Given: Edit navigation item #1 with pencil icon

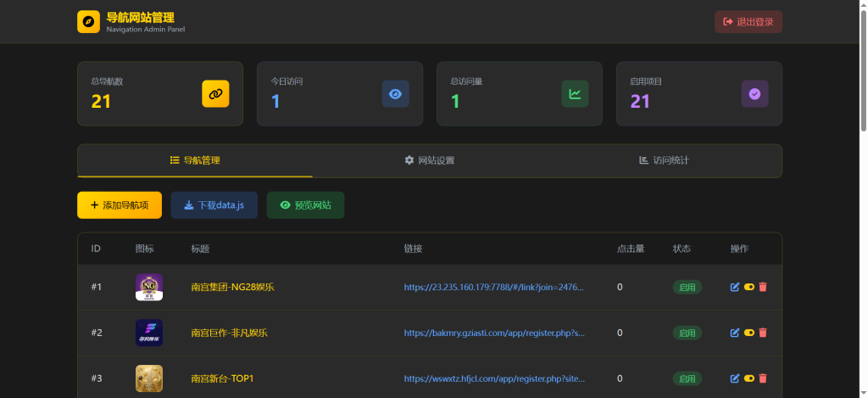Looking at the screenshot, I should click(x=735, y=287).
